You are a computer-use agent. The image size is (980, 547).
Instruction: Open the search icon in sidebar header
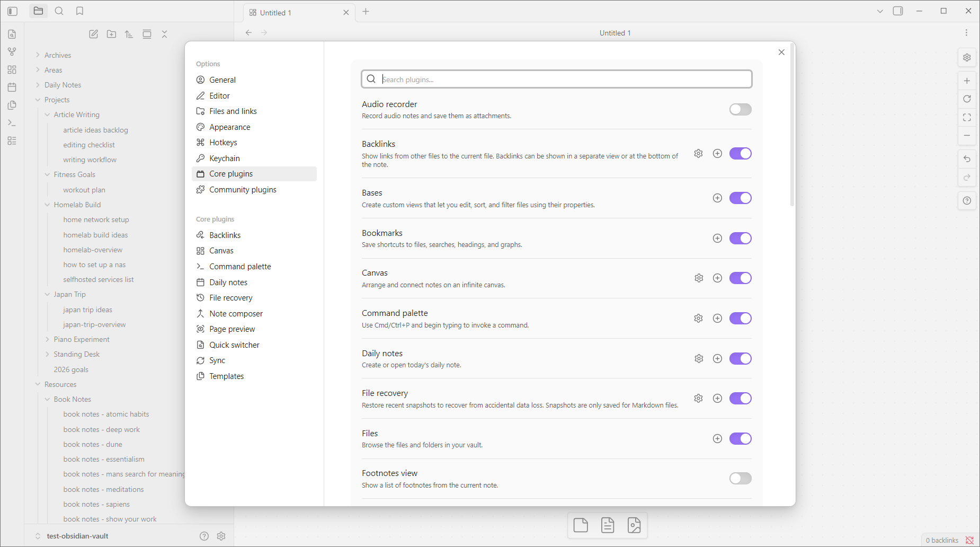59,11
